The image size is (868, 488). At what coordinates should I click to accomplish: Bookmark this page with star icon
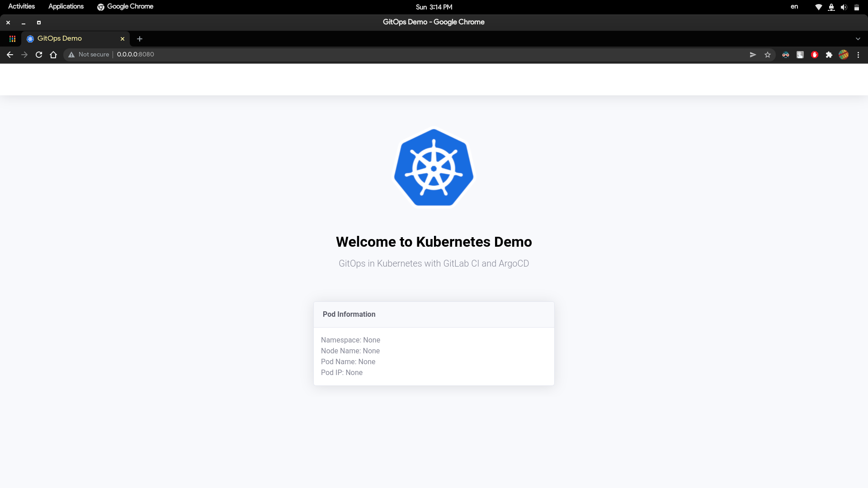(x=768, y=55)
